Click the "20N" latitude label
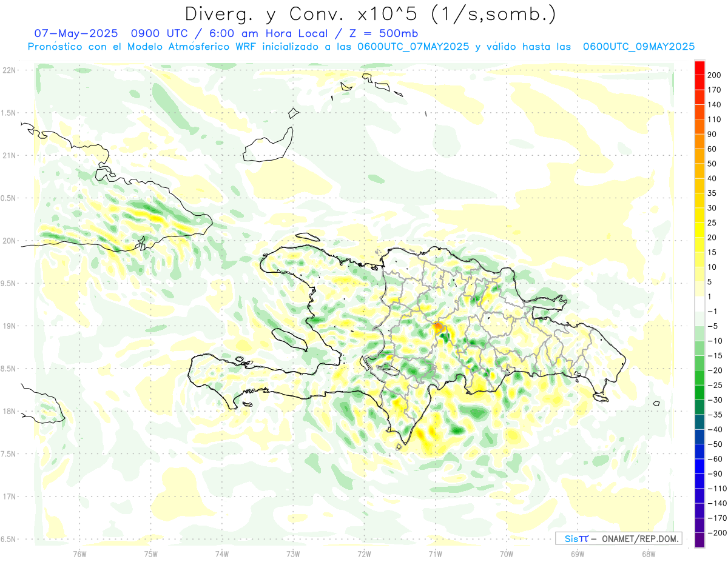The height and width of the screenshot is (562, 728). coord(9,241)
